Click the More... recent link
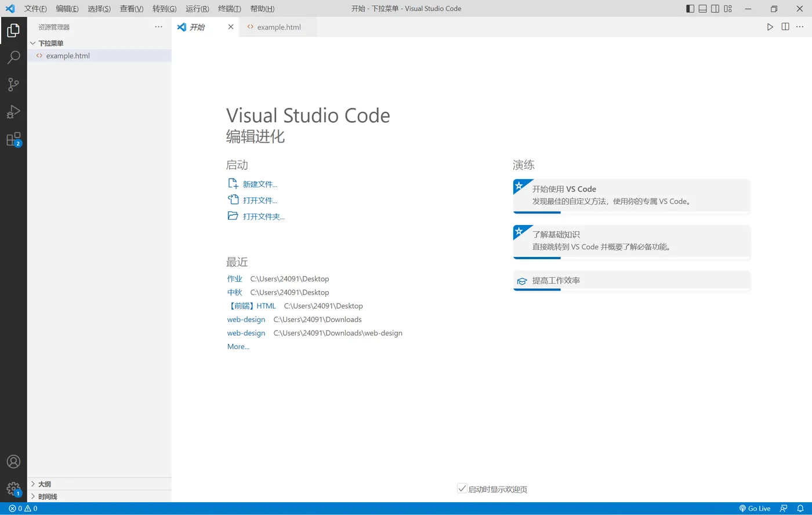The image size is (812, 515). 238,347
